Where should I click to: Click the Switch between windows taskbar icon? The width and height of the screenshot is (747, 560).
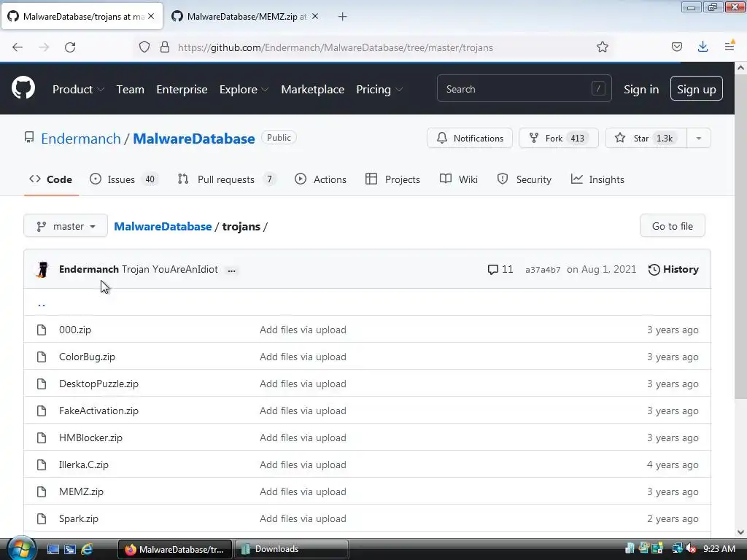coord(70,549)
